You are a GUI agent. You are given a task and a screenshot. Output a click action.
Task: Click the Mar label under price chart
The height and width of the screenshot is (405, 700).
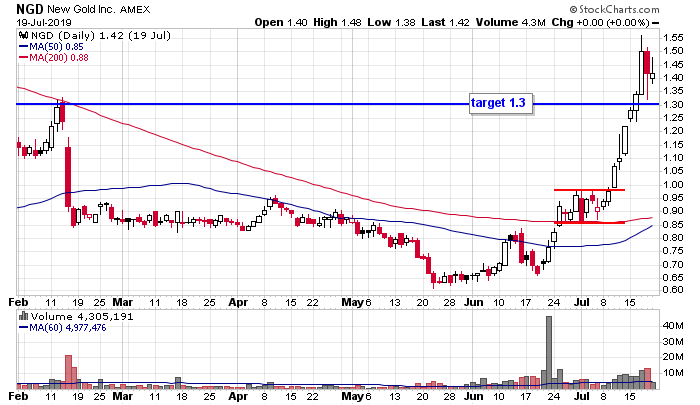[x=122, y=303]
